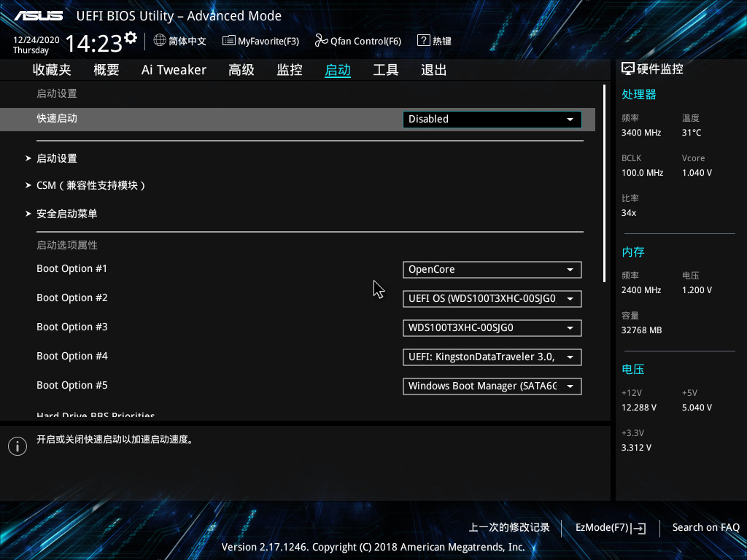
Task: Click the Boot Option #3 label
Action: coord(72,327)
